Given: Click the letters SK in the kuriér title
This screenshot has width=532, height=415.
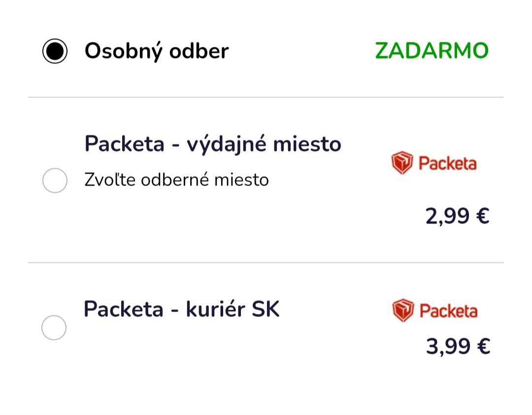Looking at the screenshot, I should [x=266, y=309].
